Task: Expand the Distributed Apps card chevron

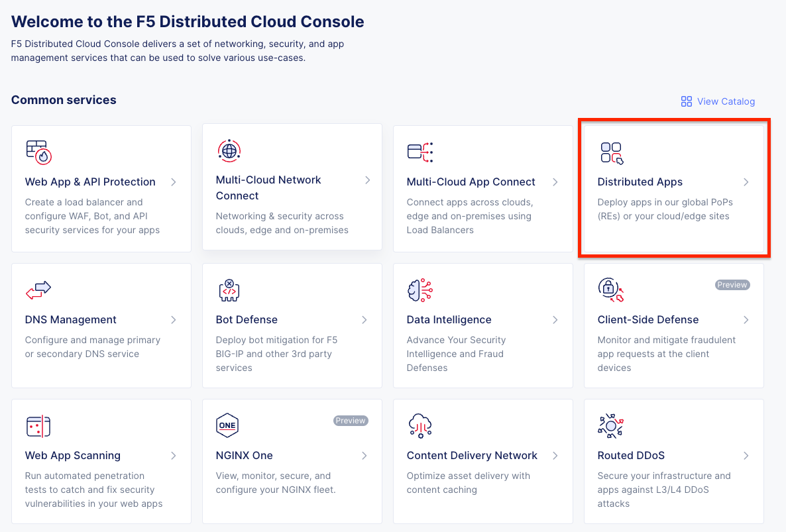Action: tap(746, 182)
